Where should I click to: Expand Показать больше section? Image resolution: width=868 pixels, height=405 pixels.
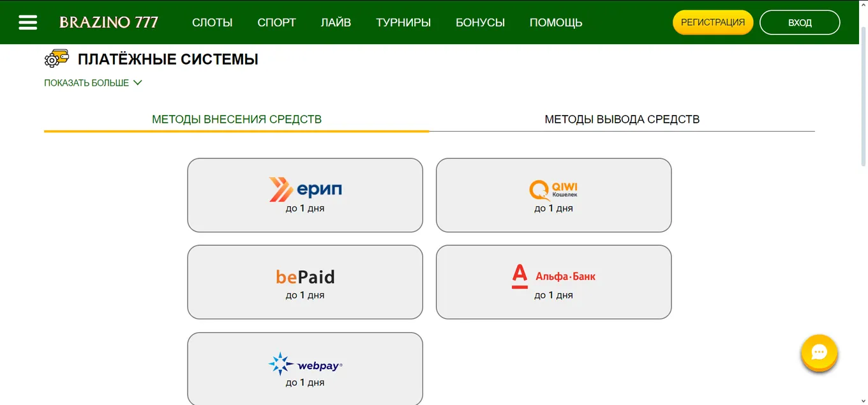[93, 83]
